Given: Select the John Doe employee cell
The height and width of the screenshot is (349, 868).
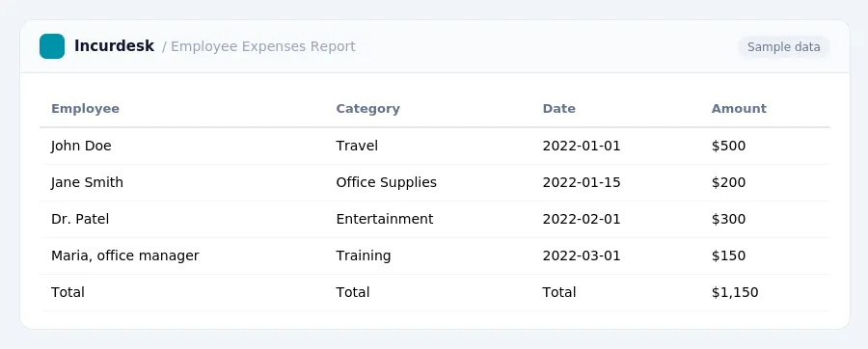Looking at the screenshot, I should [x=81, y=146].
